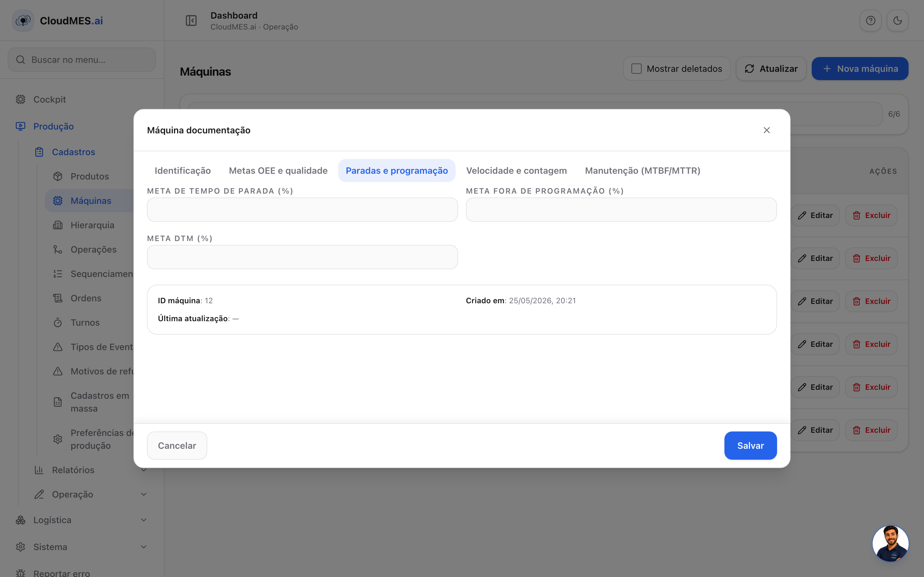Switch to Velocidade e contagem tab

516,171
